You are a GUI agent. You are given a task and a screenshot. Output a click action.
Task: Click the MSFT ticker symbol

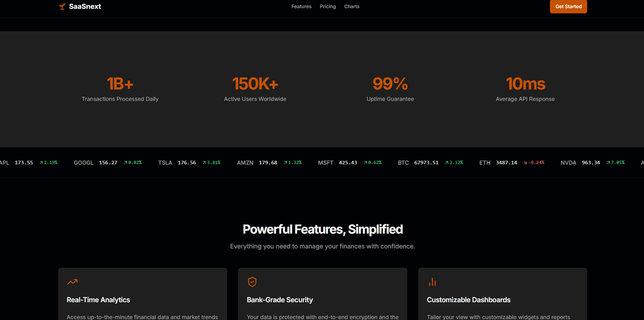326,163
